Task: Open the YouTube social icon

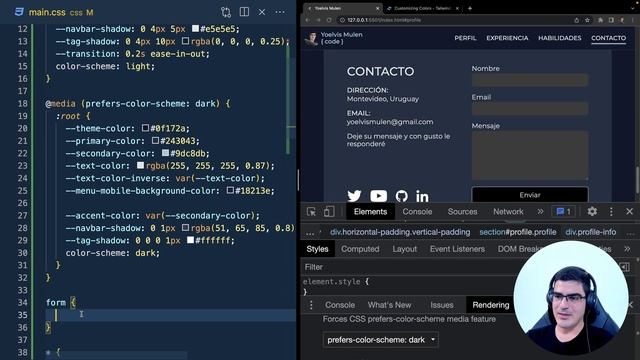Action: click(378, 196)
